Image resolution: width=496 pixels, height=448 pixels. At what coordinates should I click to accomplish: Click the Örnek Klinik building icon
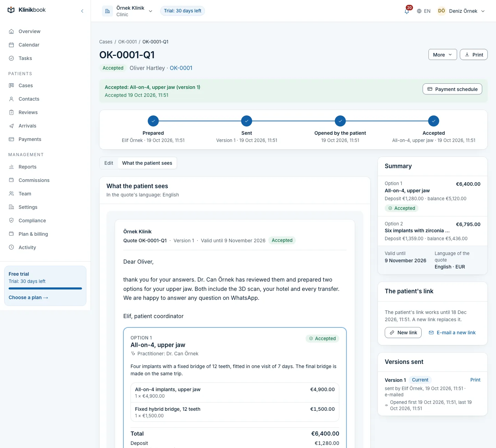pos(107,11)
